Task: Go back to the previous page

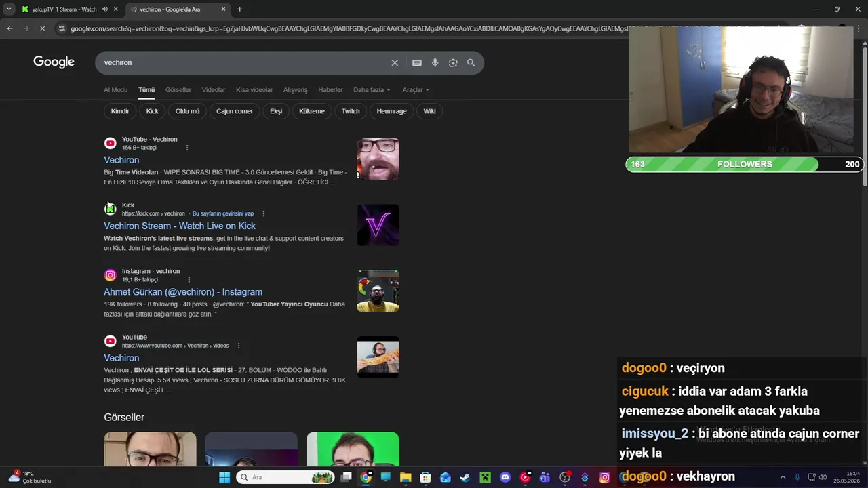Action: (x=9, y=28)
